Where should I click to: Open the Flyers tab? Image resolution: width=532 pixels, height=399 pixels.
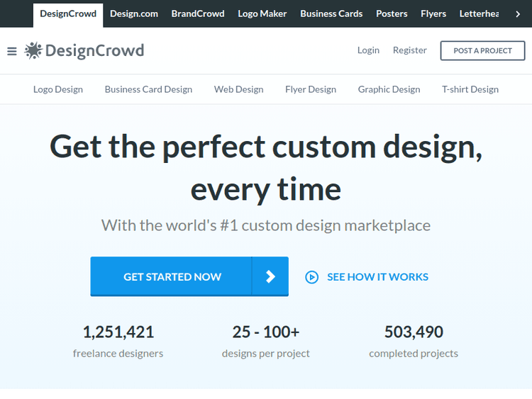tap(433, 14)
